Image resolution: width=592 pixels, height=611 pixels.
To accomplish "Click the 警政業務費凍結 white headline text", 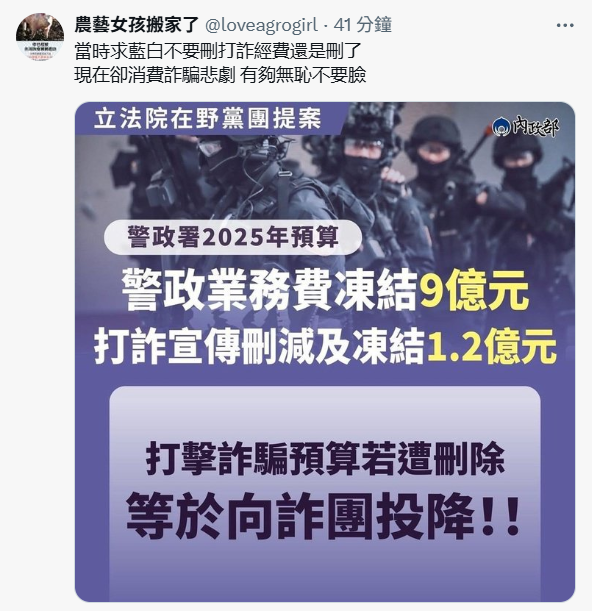I will point(270,290).
